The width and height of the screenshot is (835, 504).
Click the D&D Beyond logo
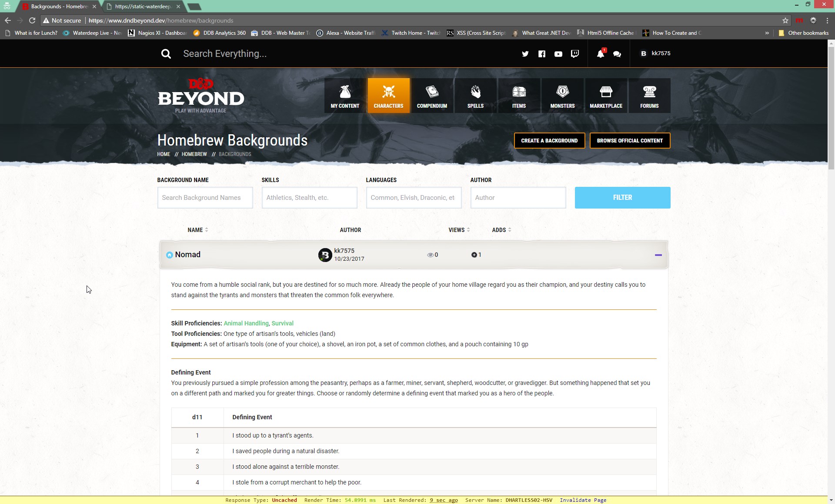coord(200,96)
